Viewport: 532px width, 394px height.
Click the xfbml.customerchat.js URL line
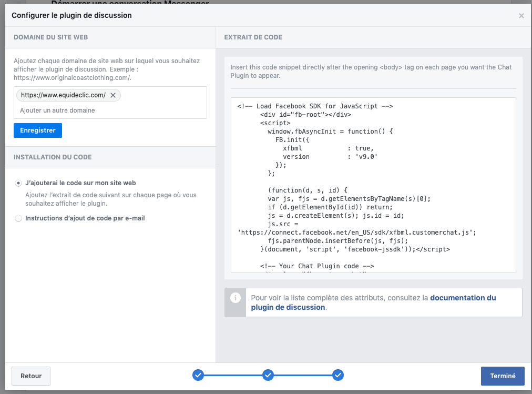(356, 233)
